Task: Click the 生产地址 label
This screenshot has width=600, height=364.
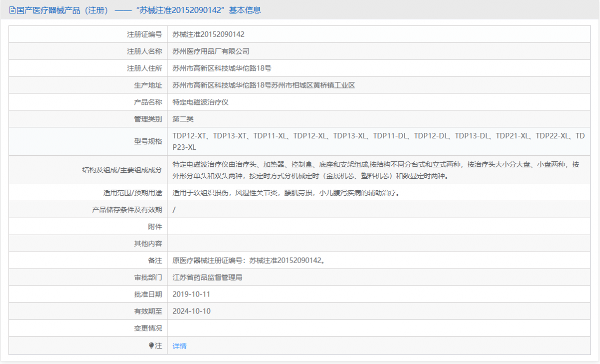Action: (148, 85)
